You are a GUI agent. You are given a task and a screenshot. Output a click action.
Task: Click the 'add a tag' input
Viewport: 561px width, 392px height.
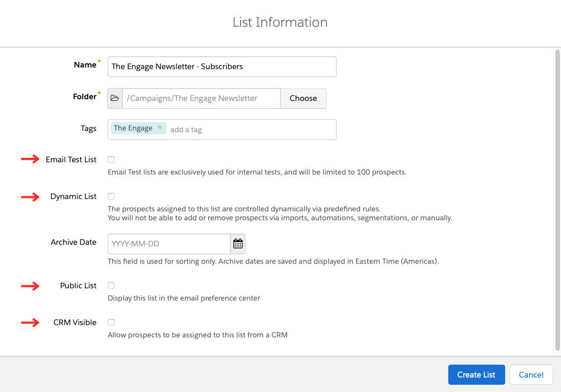coord(251,129)
